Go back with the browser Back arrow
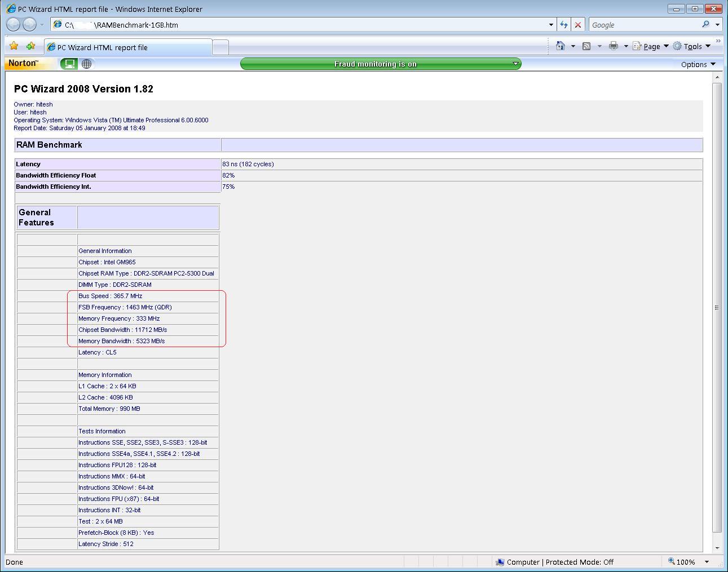The height and width of the screenshot is (572, 728). (x=14, y=24)
